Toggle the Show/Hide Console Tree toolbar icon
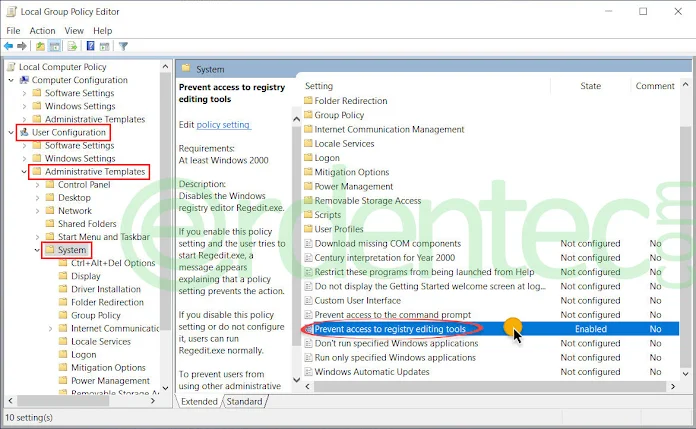This screenshot has width=696, height=429. click(x=55, y=46)
